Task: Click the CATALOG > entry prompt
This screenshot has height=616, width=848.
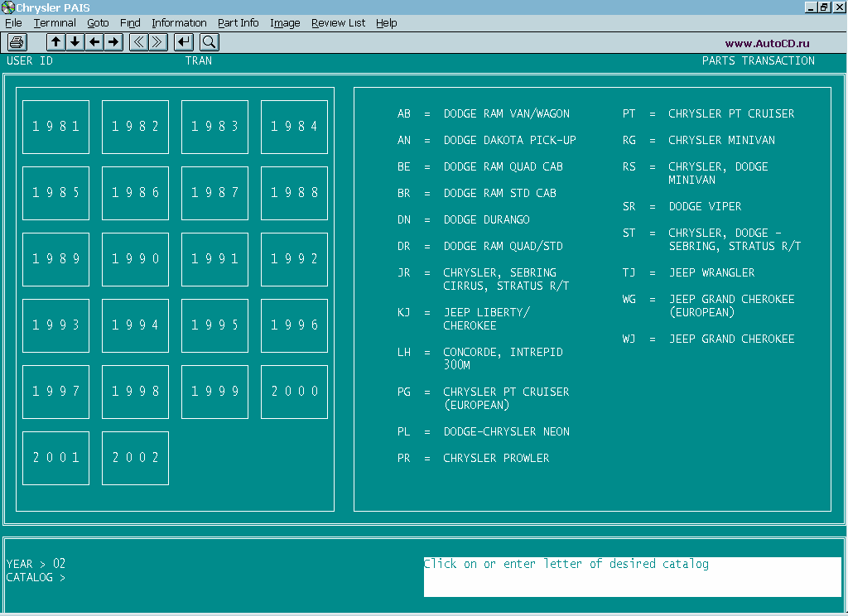Action: pyautogui.click(x=36, y=578)
